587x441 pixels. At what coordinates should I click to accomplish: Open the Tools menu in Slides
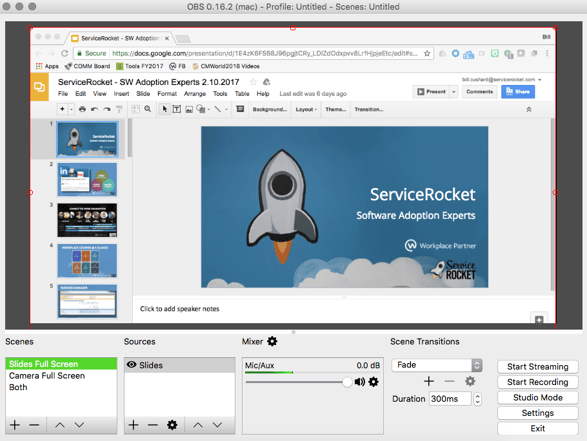(x=220, y=94)
